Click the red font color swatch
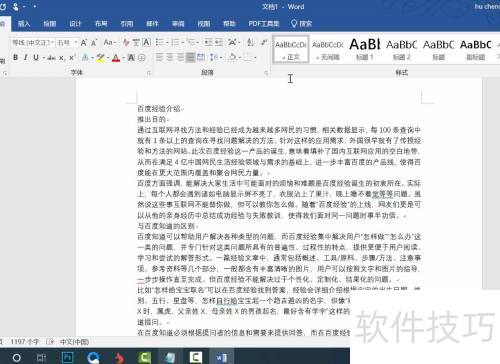 pos(116,58)
